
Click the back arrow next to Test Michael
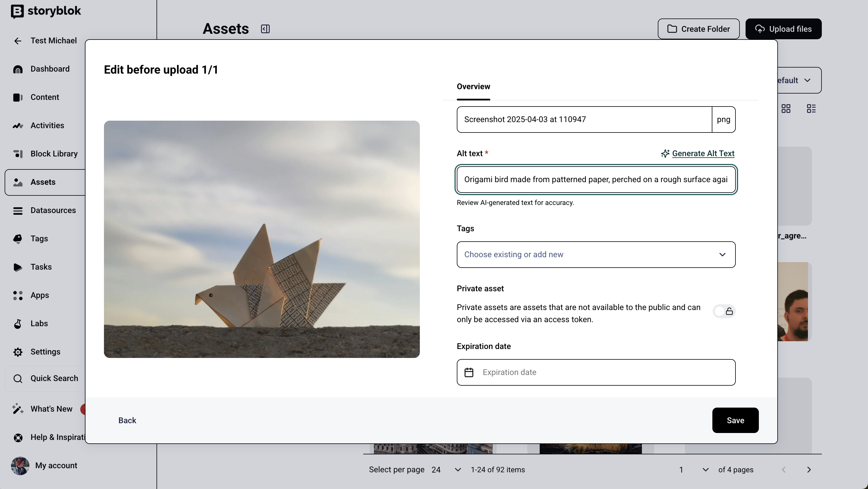point(18,41)
